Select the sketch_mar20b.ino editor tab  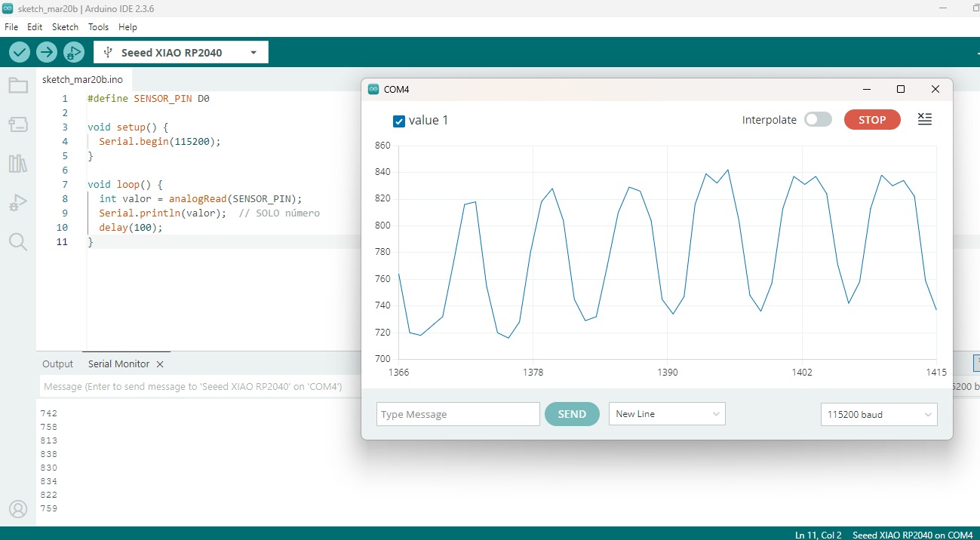[x=82, y=79]
